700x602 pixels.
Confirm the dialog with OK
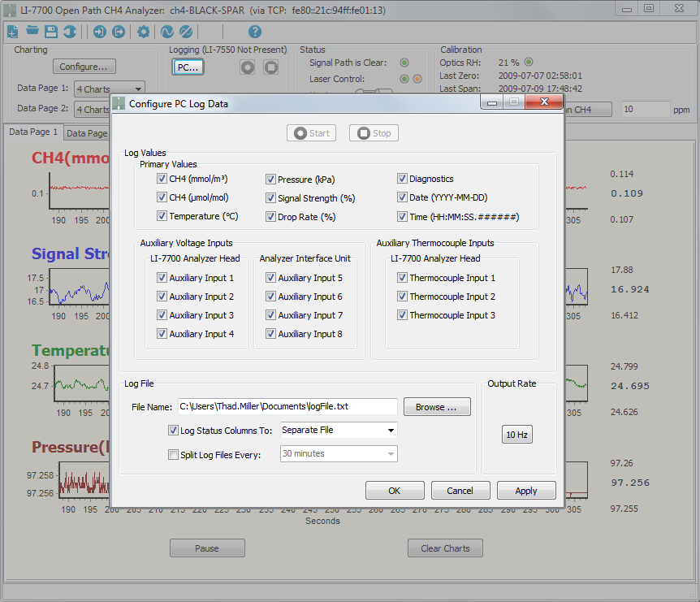[x=395, y=491]
